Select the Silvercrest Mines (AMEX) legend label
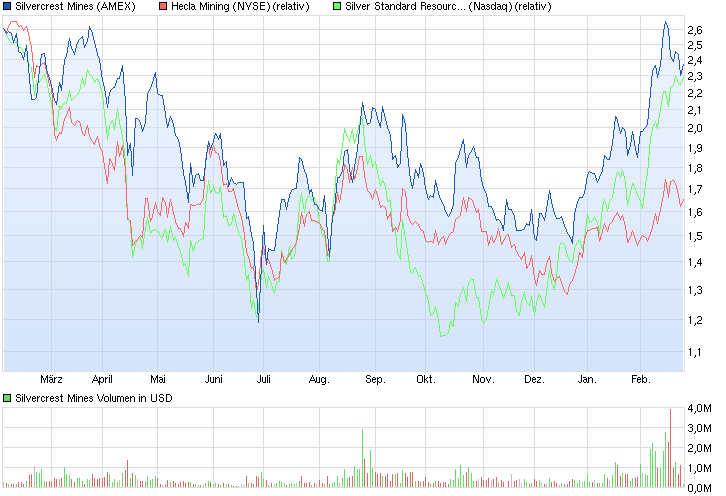This screenshot has height=496, width=726. click(75, 6)
